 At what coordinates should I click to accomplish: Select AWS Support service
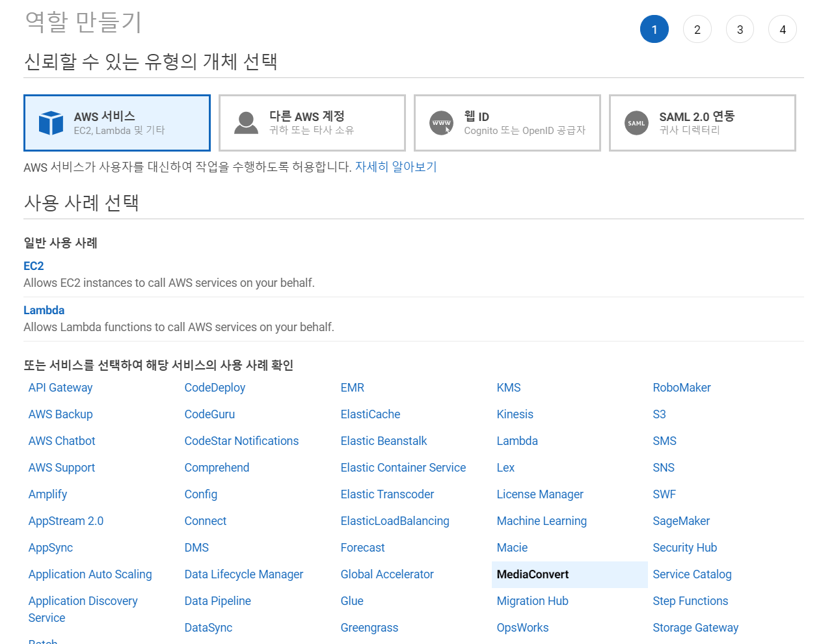[62, 468]
